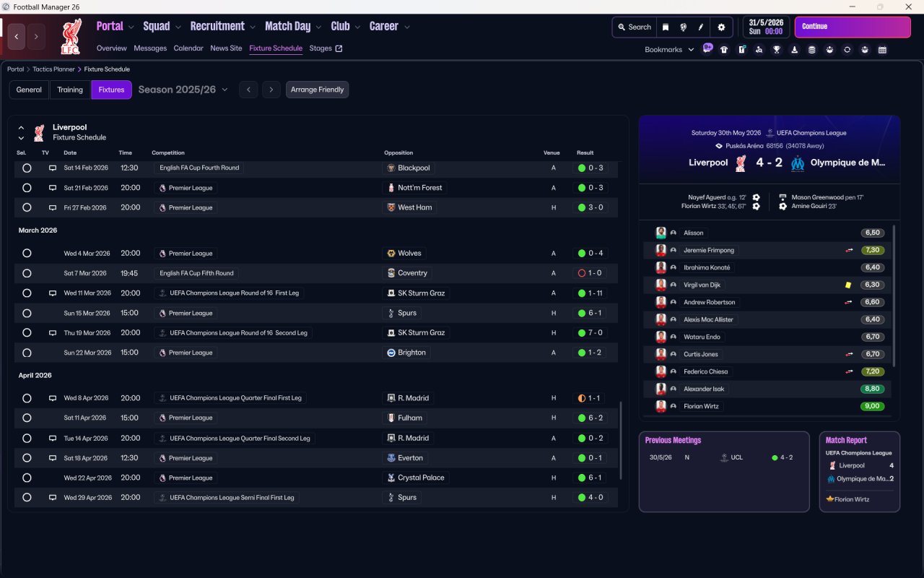Click the TV icon on the Blackpool row
This screenshot has width=924, height=578.
[52, 168]
